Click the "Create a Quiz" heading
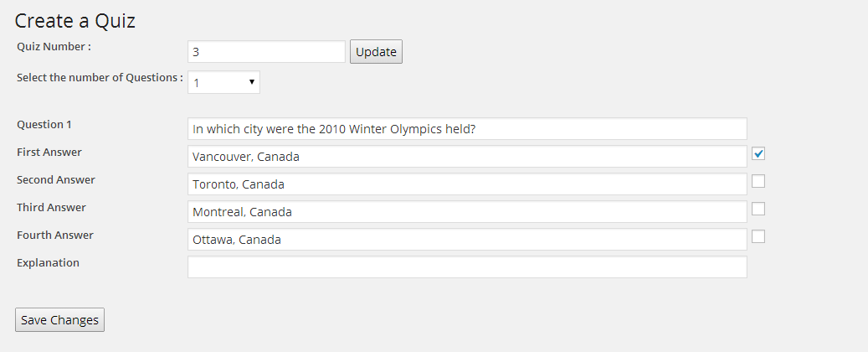The height and width of the screenshot is (352, 868). click(75, 21)
